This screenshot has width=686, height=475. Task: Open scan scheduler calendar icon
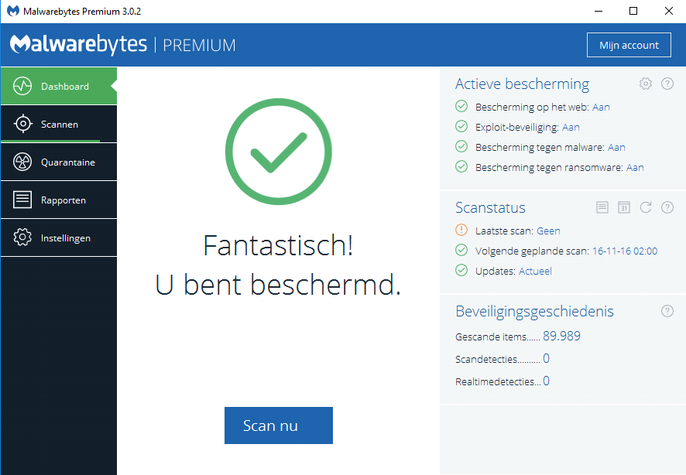coord(624,207)
